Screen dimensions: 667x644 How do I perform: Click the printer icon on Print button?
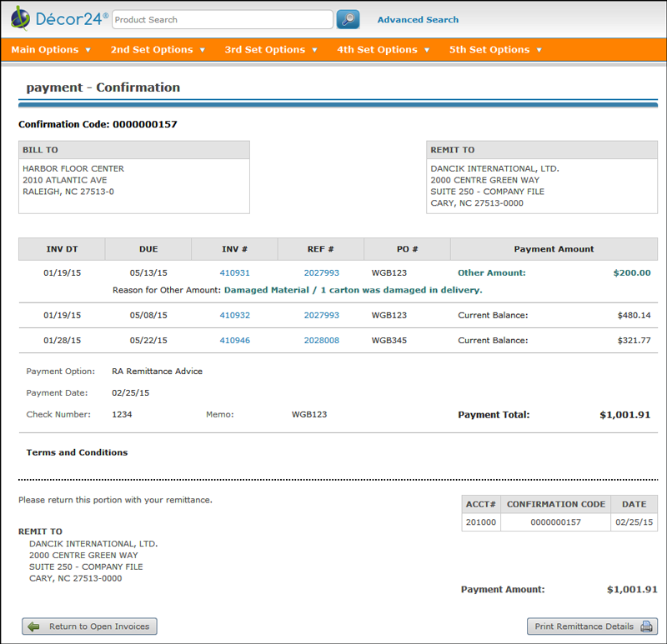646,627
